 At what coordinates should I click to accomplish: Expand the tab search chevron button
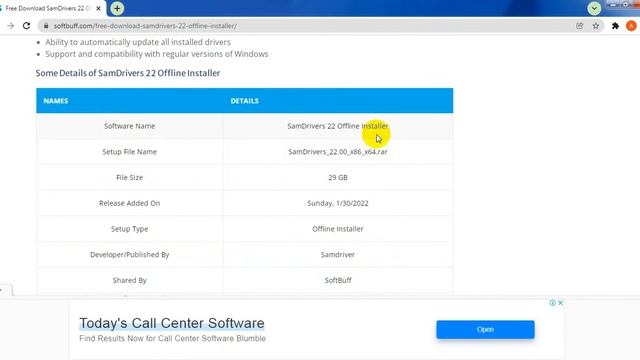594,8
